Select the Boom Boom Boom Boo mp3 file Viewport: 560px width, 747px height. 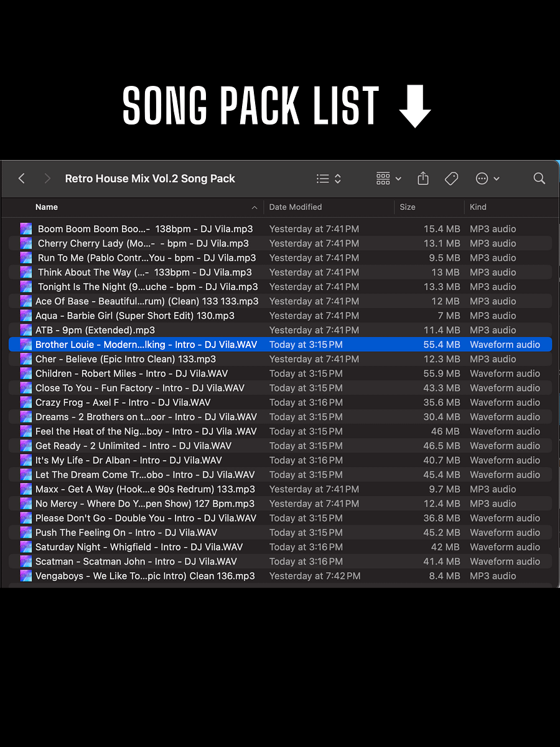pyautogui.click(x=280, y=229)
